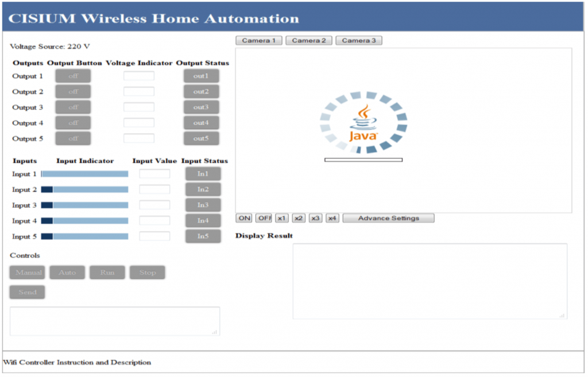Click the Input 2 indicator bar
The image size is (588, 377).
[x=85, y=189]
